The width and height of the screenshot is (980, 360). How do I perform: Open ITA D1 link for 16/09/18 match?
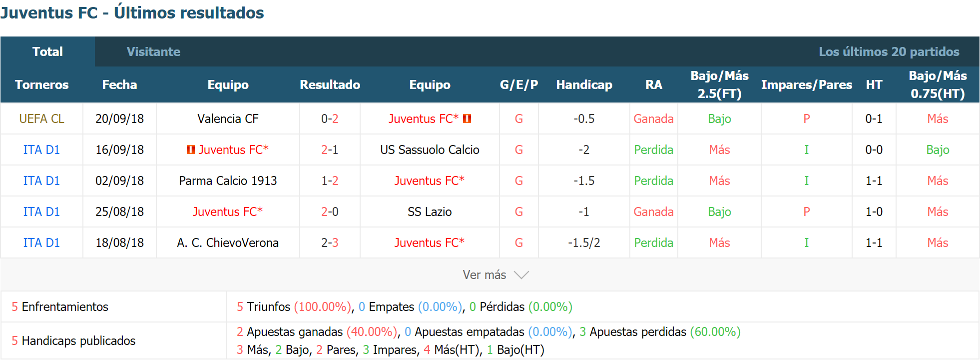41,149
